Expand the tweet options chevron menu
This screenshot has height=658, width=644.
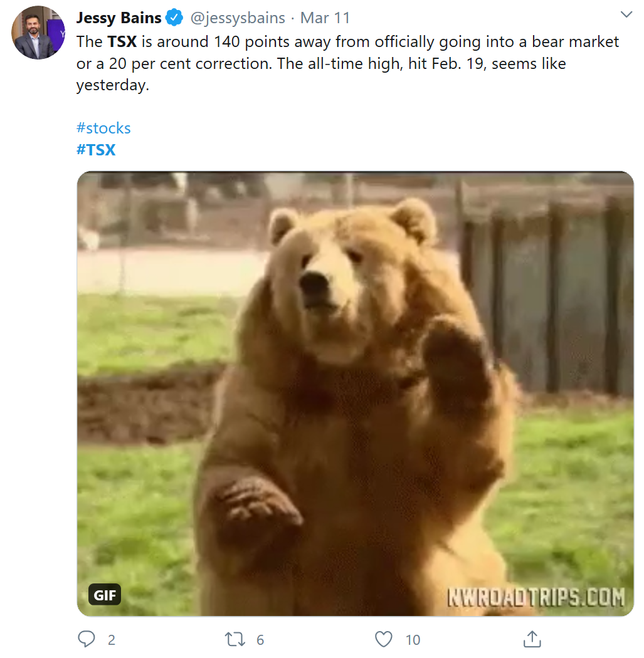tap(626, 14)
